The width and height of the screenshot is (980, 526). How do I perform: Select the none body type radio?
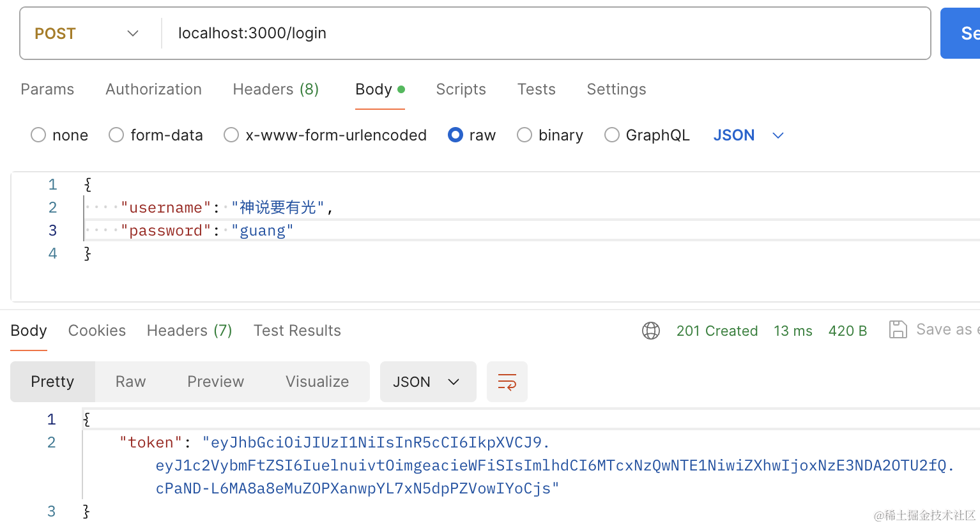[x=38, y=135]
